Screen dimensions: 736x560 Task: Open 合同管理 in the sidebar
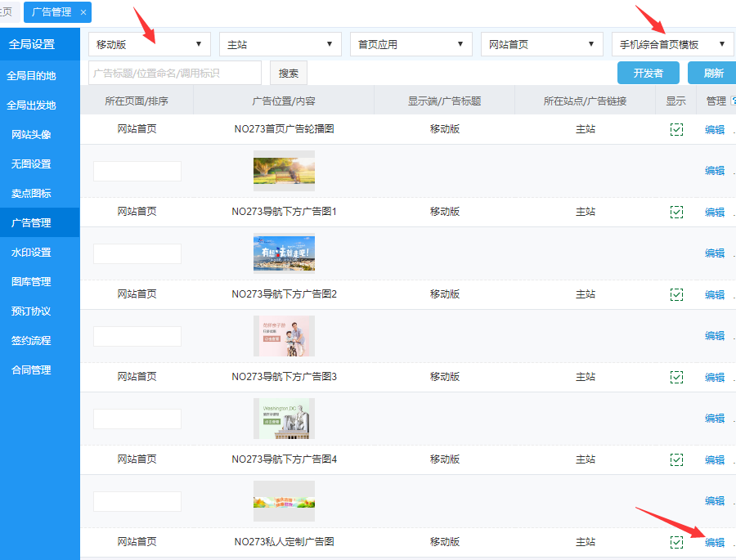(31, 370)
